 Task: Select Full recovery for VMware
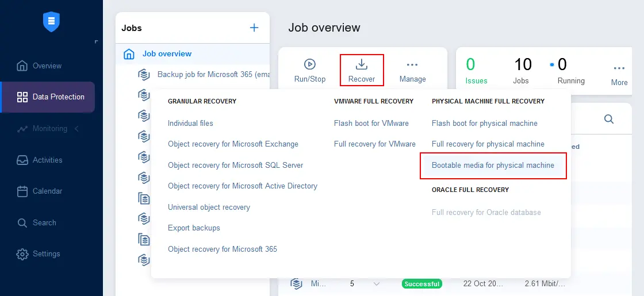[374, 144]
